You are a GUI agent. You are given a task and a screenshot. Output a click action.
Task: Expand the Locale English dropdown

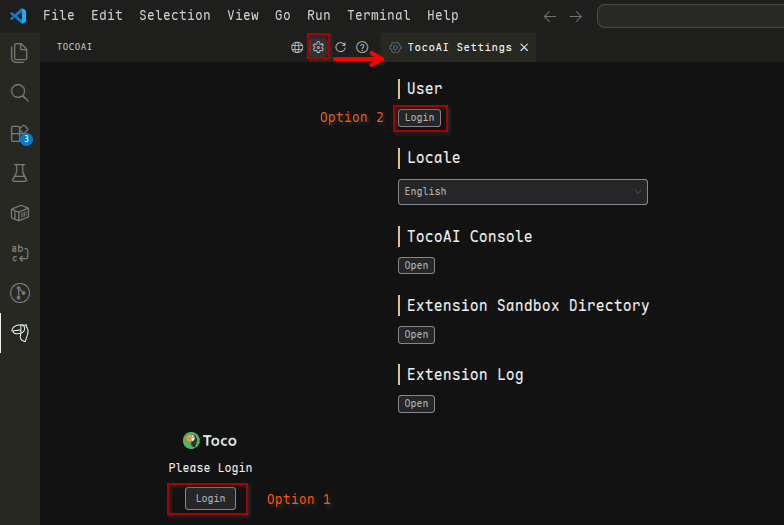(x=522, y=191)
